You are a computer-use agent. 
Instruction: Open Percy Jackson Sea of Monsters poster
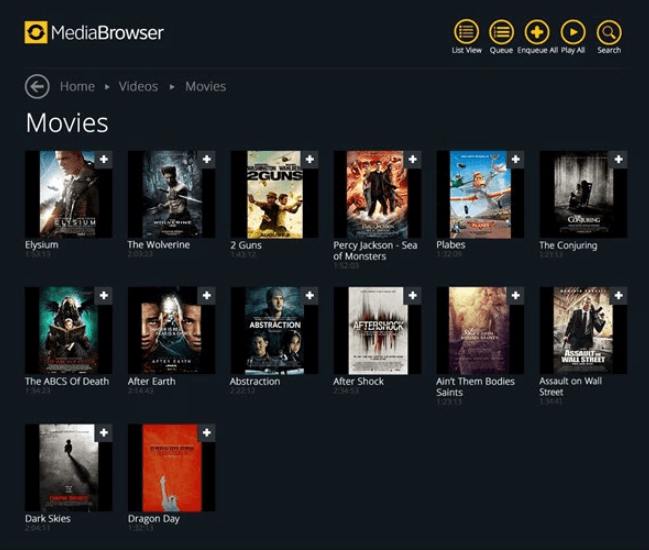tap(377, 194)
